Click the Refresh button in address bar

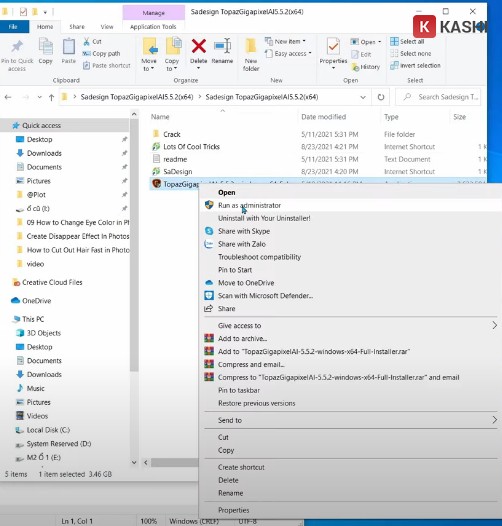pyautogui.click(x=381, y=97)
